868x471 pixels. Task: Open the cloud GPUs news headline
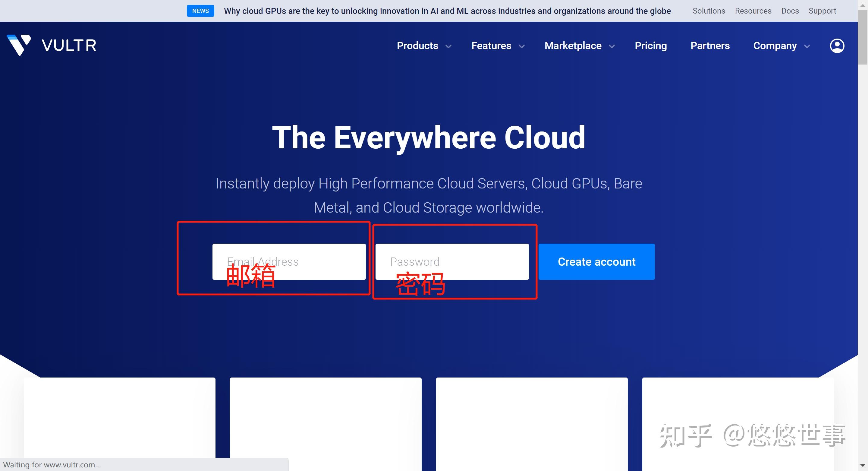click(x=447, y=11)
